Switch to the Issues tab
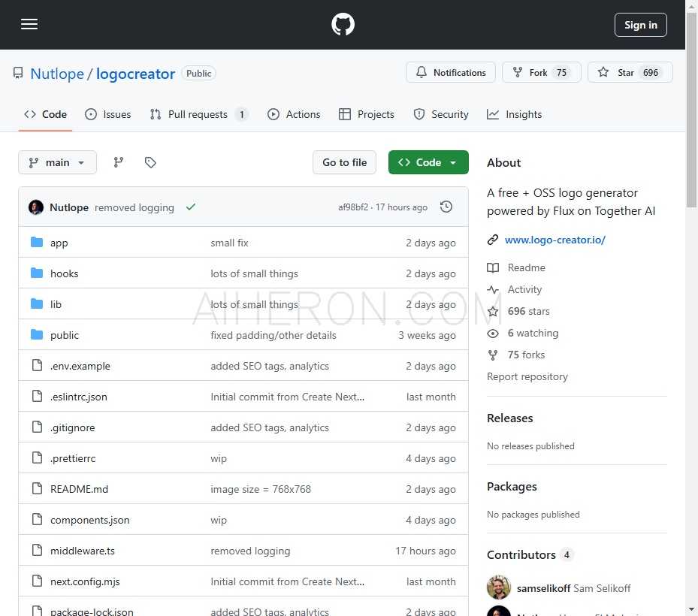The height and width of the screenshot is (616, 698). 108,114
